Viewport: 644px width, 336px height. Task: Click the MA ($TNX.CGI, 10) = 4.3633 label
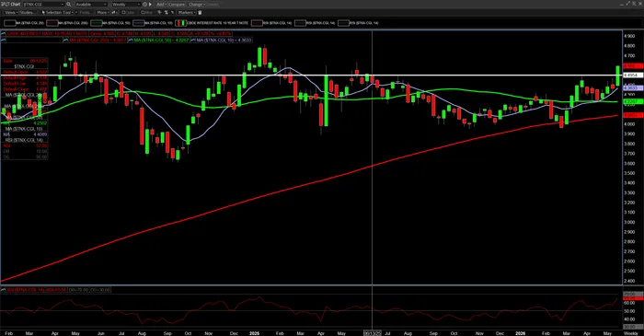point(224,40)
